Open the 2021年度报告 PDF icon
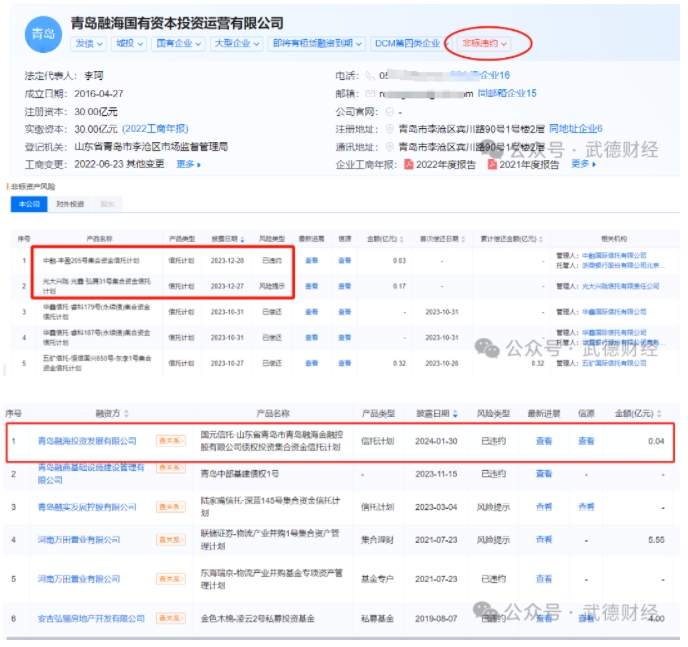Image resolution: width=688 pixels, height=647 pixels. 492,164
